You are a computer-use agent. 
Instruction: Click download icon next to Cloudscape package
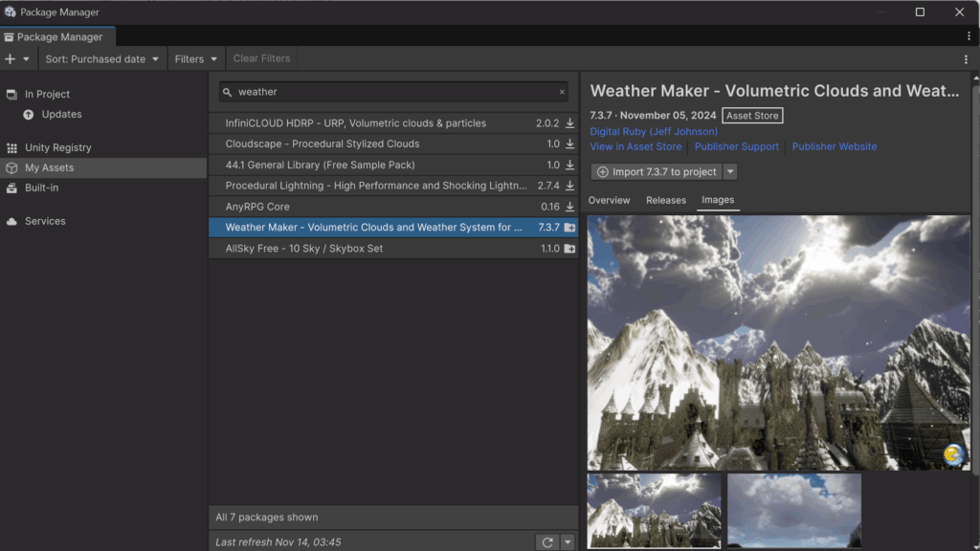tap(569, 144)
